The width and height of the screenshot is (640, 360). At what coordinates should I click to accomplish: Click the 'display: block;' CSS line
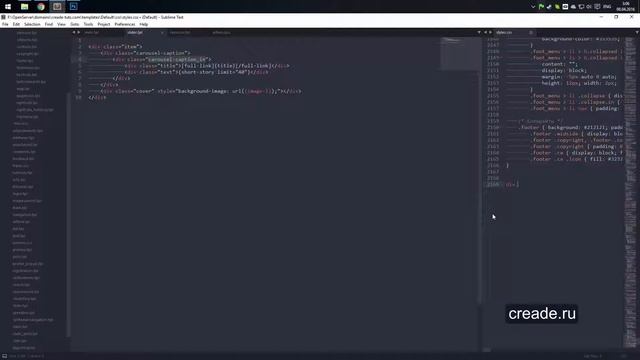[x=564, y=70]
